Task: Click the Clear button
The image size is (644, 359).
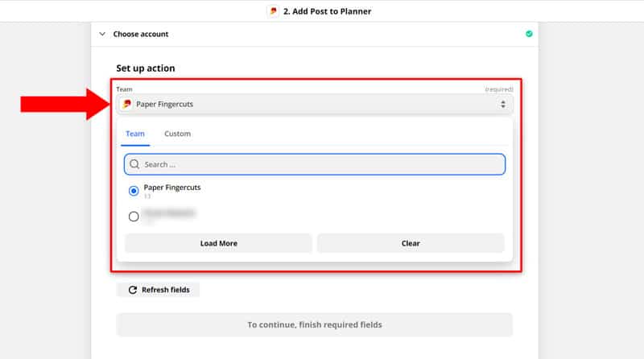Action: click(x=411, y=243)
